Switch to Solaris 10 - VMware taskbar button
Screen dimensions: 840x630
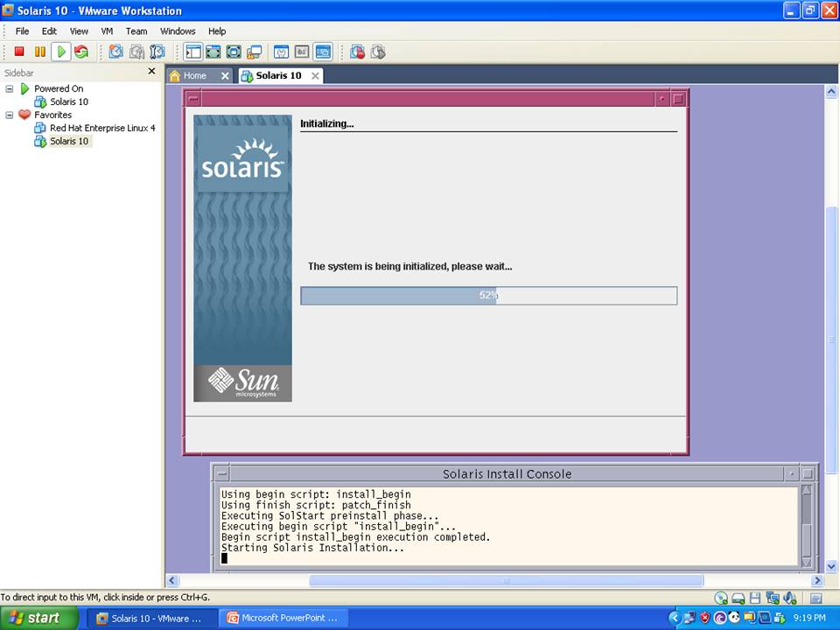tap(151, 619)
